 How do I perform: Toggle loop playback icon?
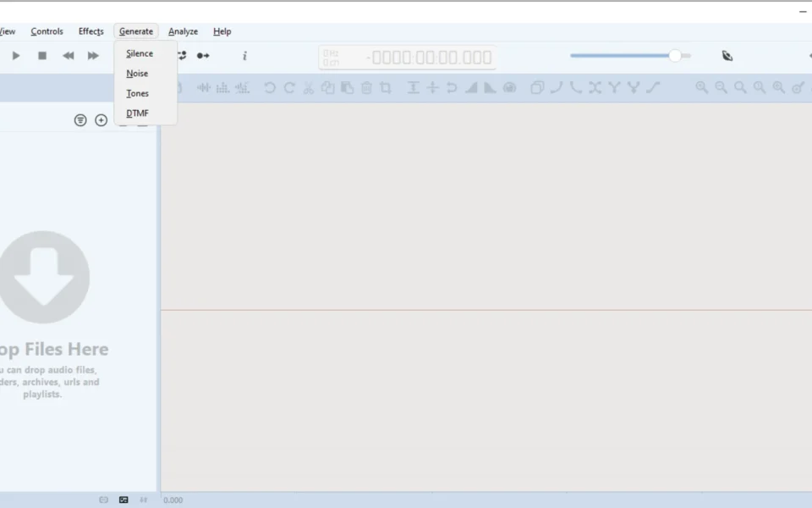pyautogui.click(x=182, y=56)
